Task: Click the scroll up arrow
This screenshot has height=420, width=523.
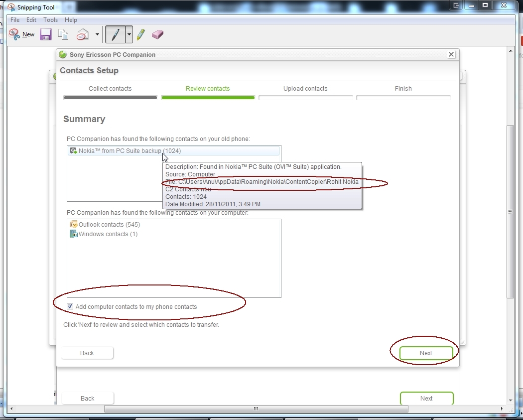Action: click(x=511, y=51)
